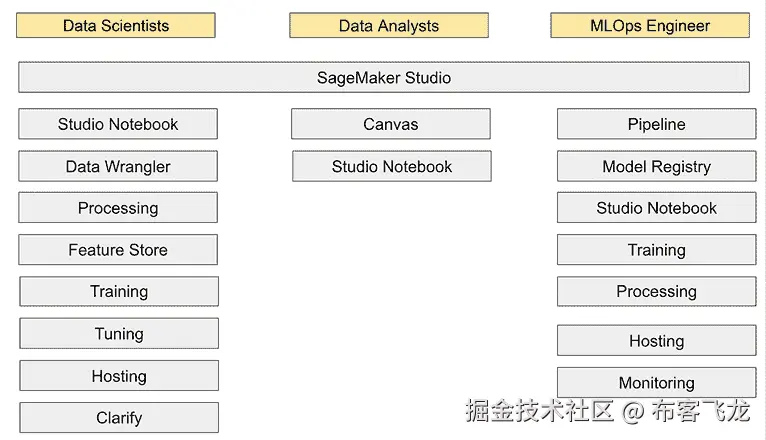Click the watermark text at bottom right
The image size is (766, 440).
[x=606, y=412]
